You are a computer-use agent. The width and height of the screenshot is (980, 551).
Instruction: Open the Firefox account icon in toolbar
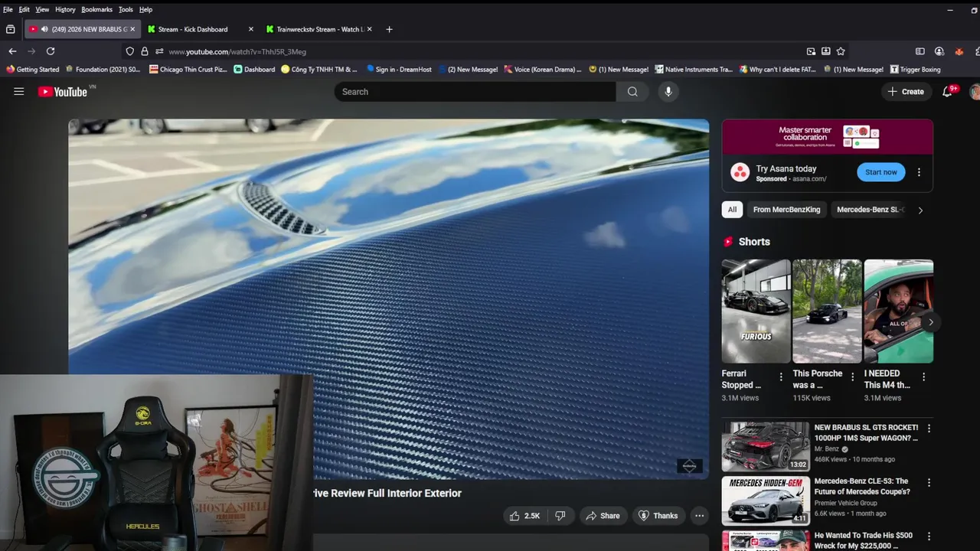tap(939, 51)
